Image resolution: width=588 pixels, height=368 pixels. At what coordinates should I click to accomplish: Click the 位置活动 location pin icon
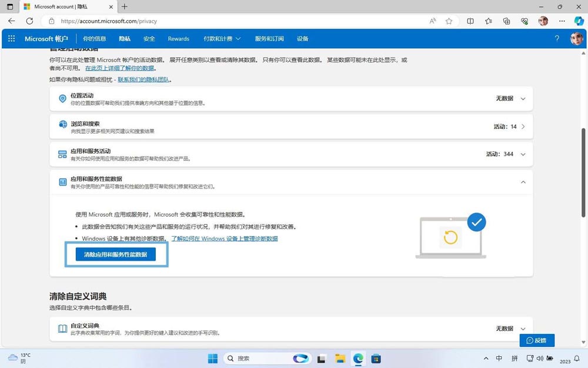click(62, 98)
